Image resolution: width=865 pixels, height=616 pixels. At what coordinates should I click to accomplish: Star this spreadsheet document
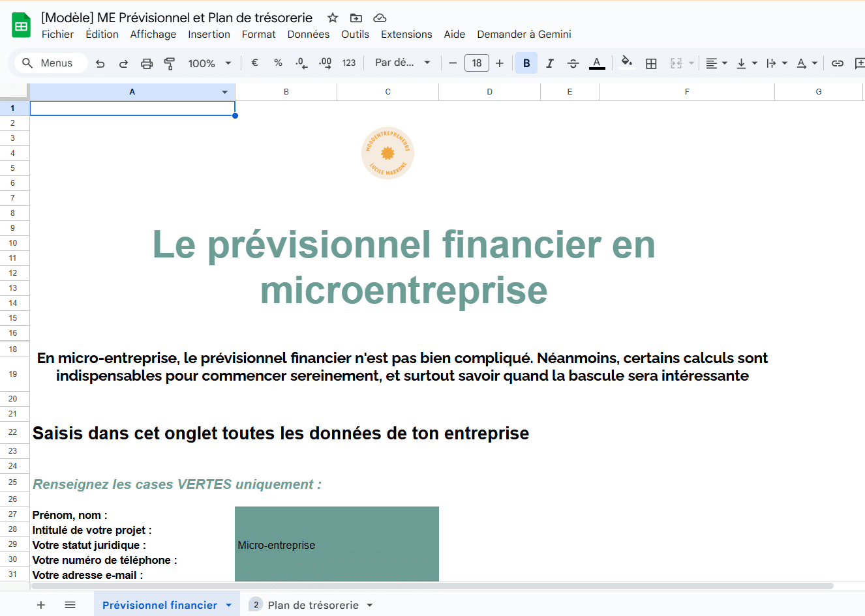pyautogui.click(x=333, y=18)
